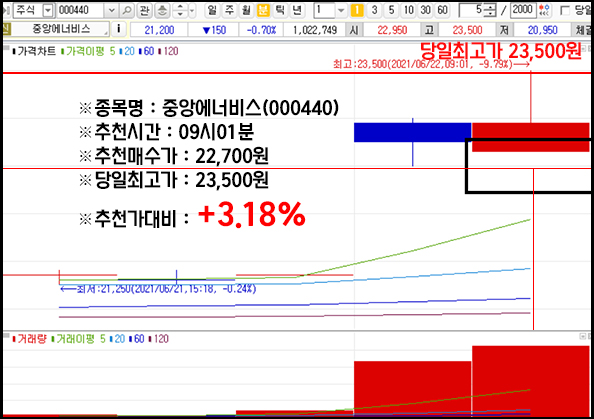Expand the 000440 stock code dropdown
Viewport: 594px width, 419px height.
(111, 10)
